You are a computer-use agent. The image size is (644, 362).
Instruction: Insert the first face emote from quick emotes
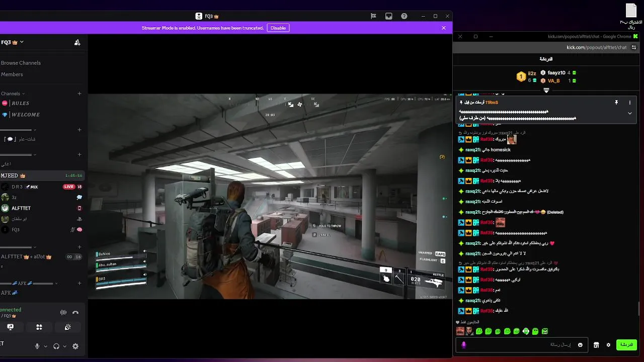coord(460,331)
